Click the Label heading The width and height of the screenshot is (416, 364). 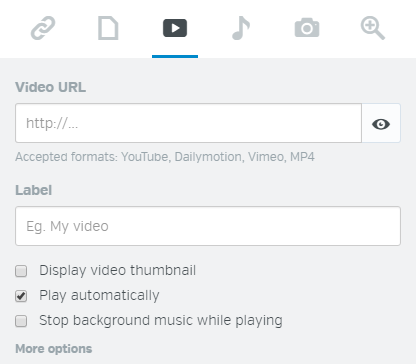pos(33,190)
